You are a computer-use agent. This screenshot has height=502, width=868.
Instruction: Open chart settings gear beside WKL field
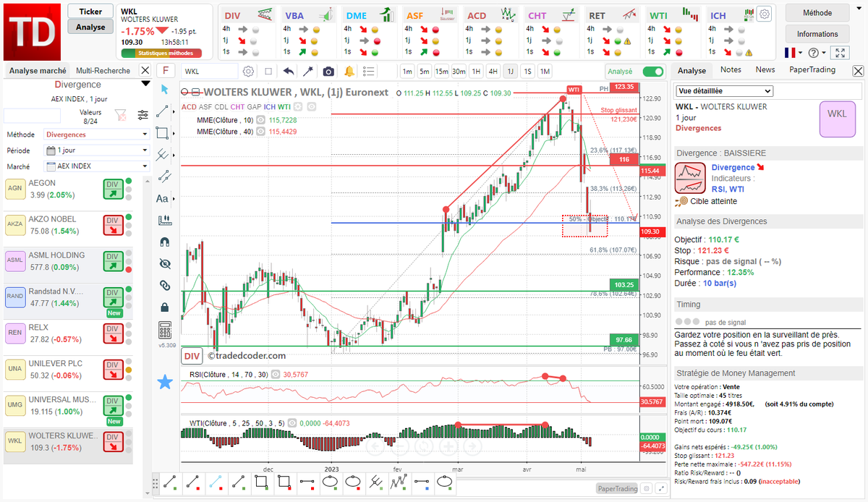[249, 72]
